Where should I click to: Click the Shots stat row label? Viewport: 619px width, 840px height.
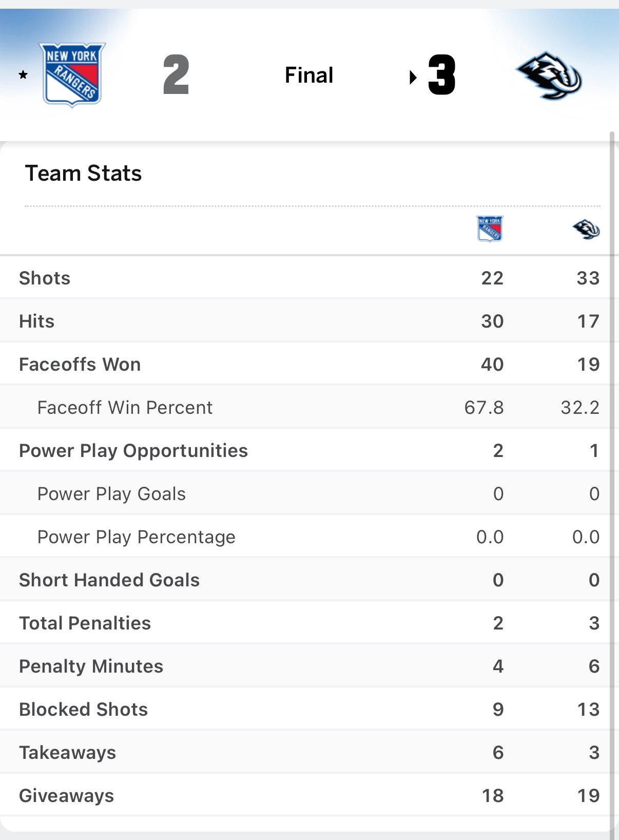point(45,278)
